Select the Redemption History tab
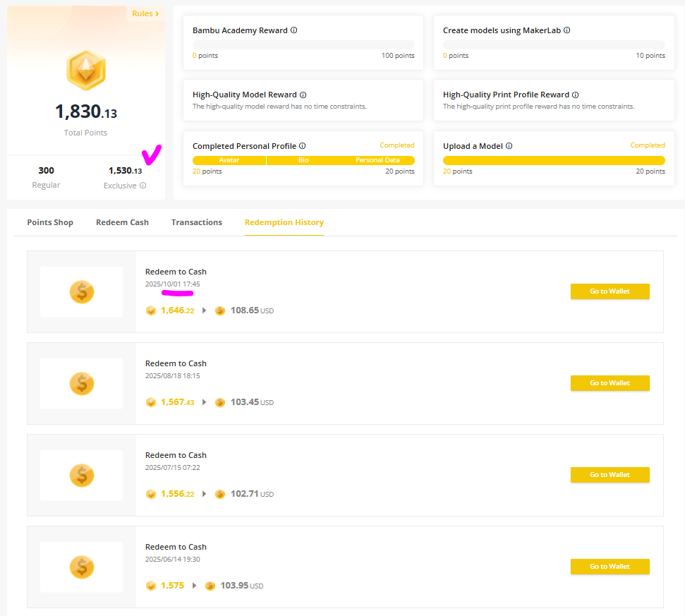The height and width of the screenshot is (616, 685). 284,223
